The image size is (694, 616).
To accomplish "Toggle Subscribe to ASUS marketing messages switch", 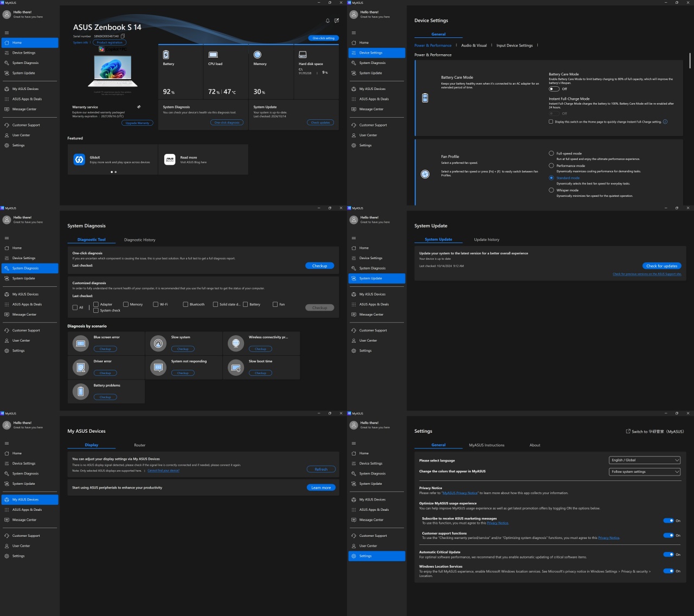I will click(669, 521).
